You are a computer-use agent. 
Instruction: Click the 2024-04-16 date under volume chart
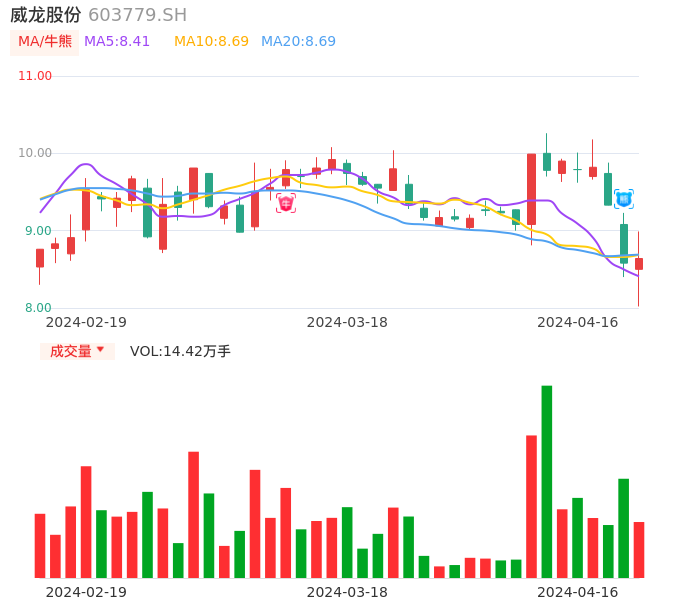(x=578, y=592)
